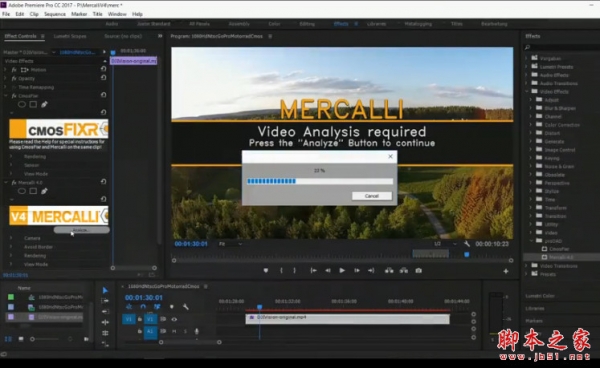This screenshot has width=600, height=368.
Task: Reset the Opacity effect
Action: pyautogui.click(x=103, y=78)
